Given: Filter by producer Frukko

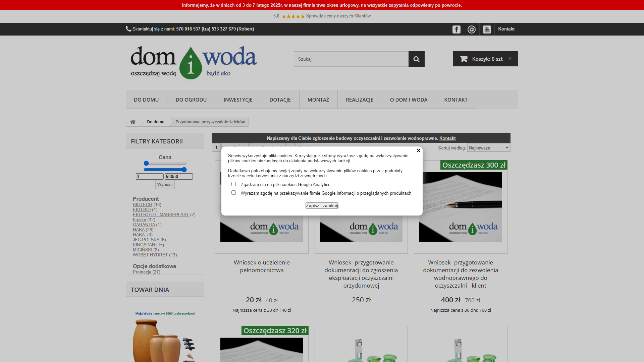Looking at the screenshot, I should (140, 220).
